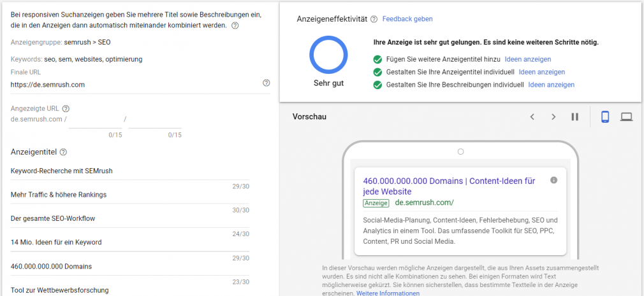Click Anzeigengruppe value semrush > SEO
Image resolution: width=644 pixels, height=296 pixels.
[87, 42]
